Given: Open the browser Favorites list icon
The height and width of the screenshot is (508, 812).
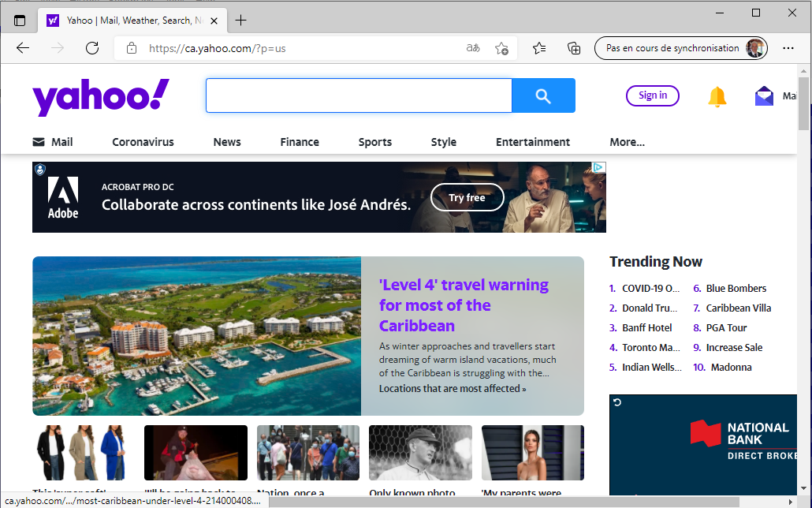Looking at the screenshot, I should 539,48.
